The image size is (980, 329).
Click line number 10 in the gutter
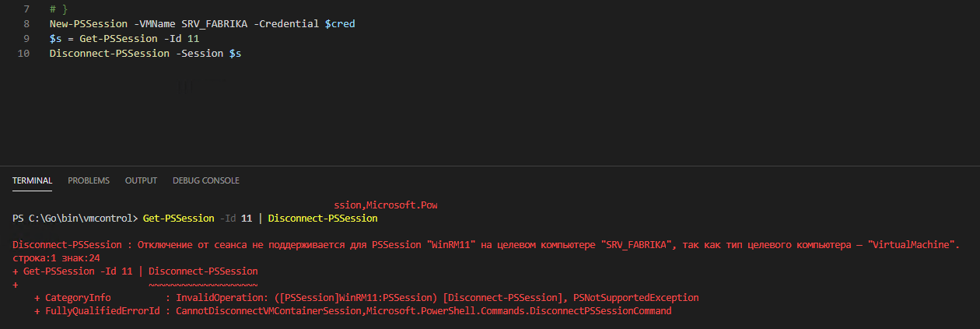(x=23, y=54)
